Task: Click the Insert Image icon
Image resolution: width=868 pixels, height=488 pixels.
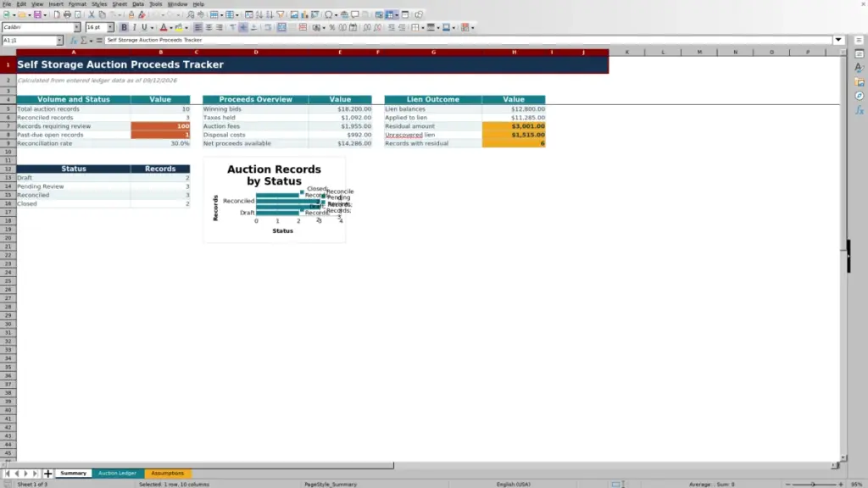Action: (x=294, y=15)
